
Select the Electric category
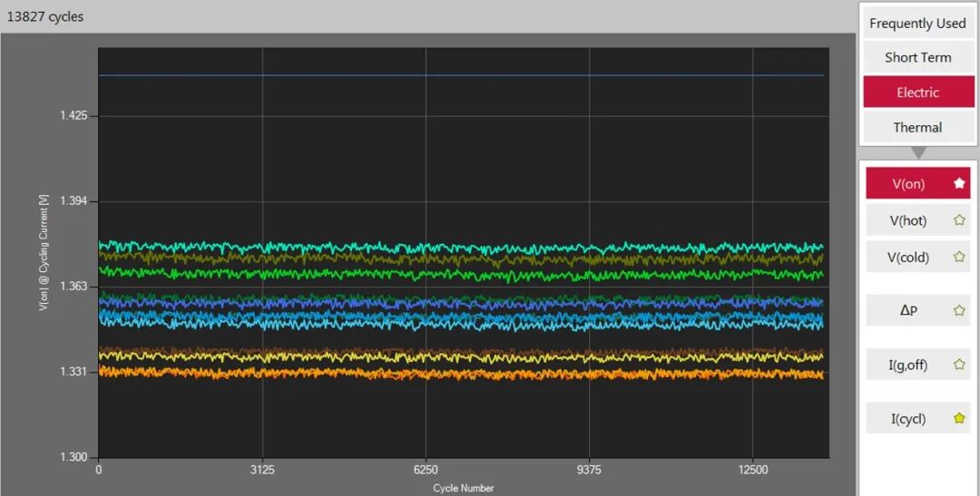[x=917, y=92]
